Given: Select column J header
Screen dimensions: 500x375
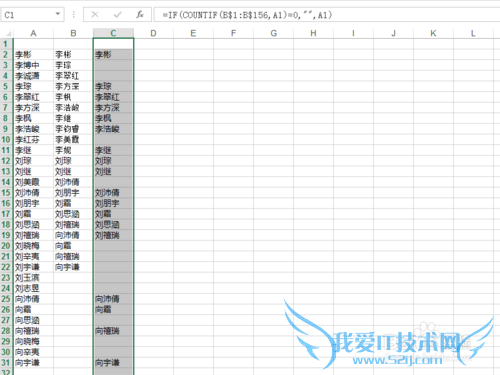Looking at the screenshot, I should [393, 33].
